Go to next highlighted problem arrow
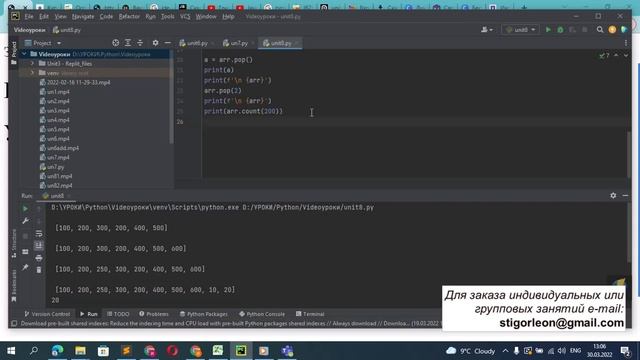The height and width of the screenshot is (360, 640). click(x=626, y=55)
